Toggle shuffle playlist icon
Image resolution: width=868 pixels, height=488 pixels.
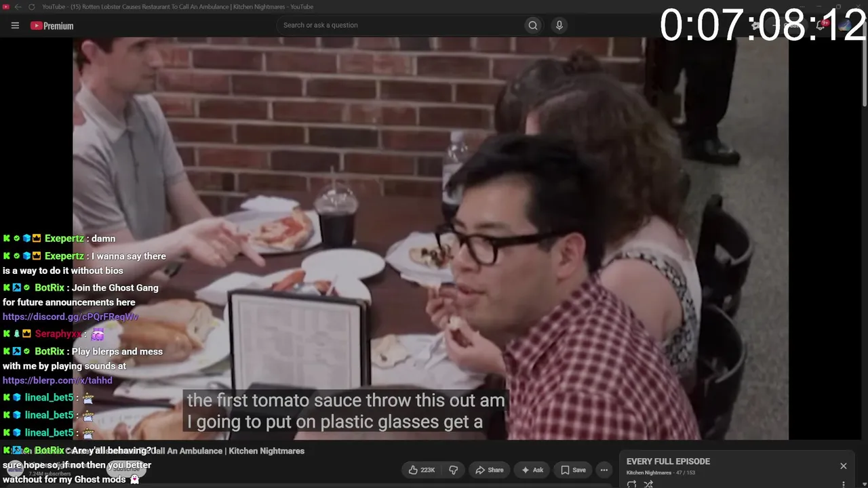click(648, 484)
